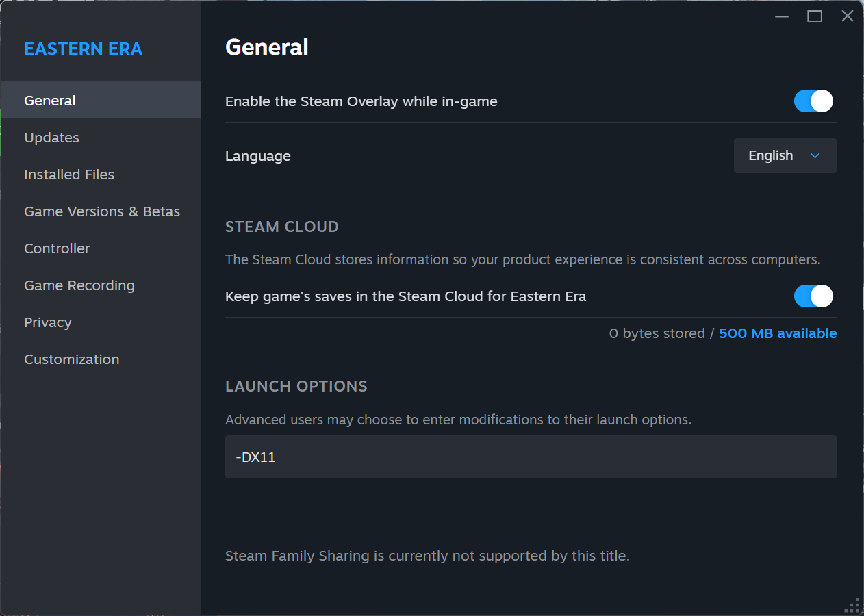Viewport: 864px width, 616px height.
Task: Click the Language dropdown chevron arrow
Action: (x=815, y=156)
